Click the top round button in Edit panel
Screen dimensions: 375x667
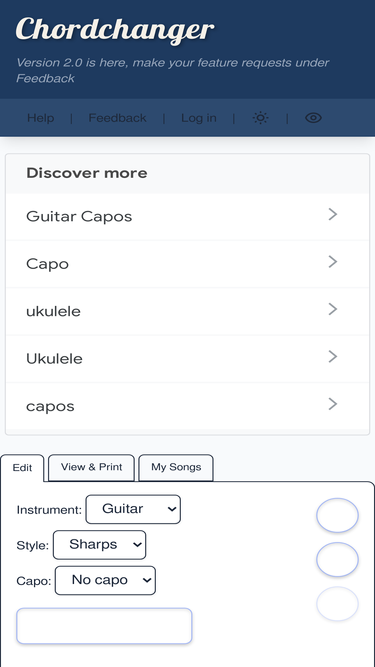coord(338,515)
